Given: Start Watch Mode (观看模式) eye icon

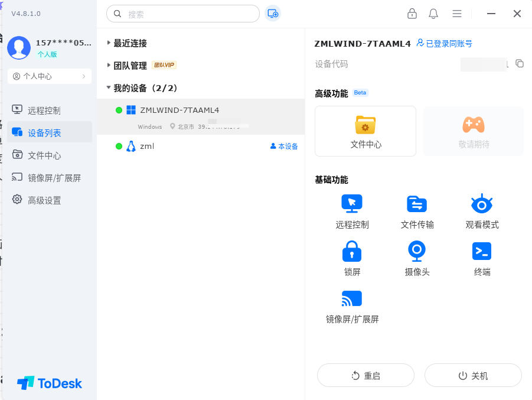Looking at the screenshot, I should click(x=482, y=204).
